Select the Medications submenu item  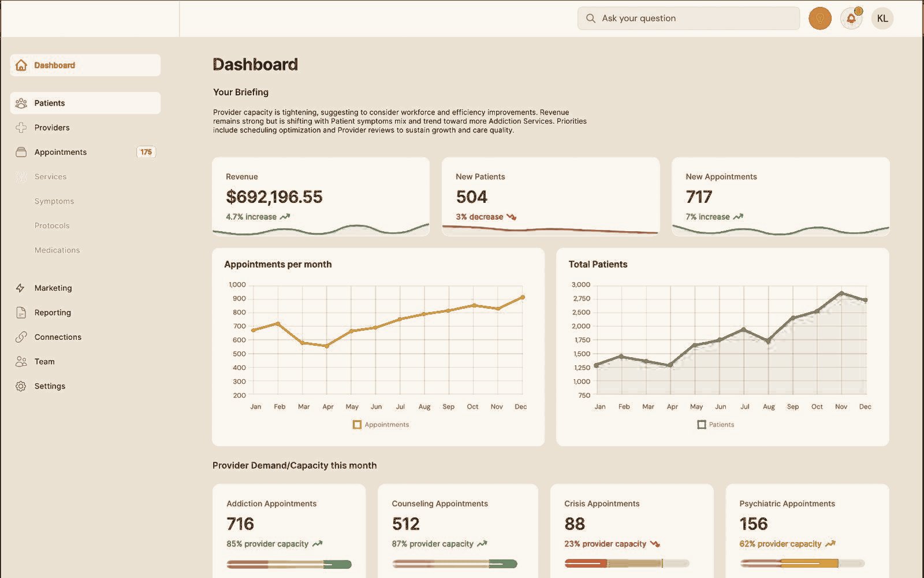tap(57, 250)
